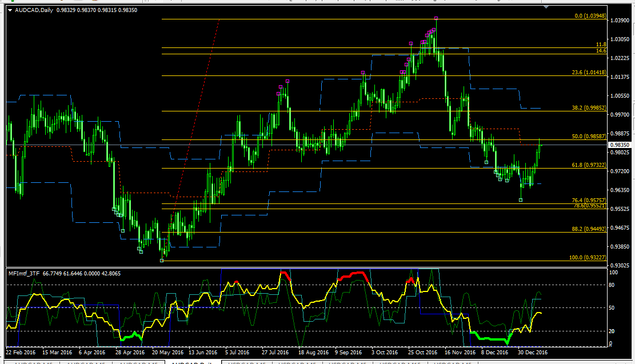Click the chart shift triangle marker at top

pyautogui.click(x=547, y=6)
